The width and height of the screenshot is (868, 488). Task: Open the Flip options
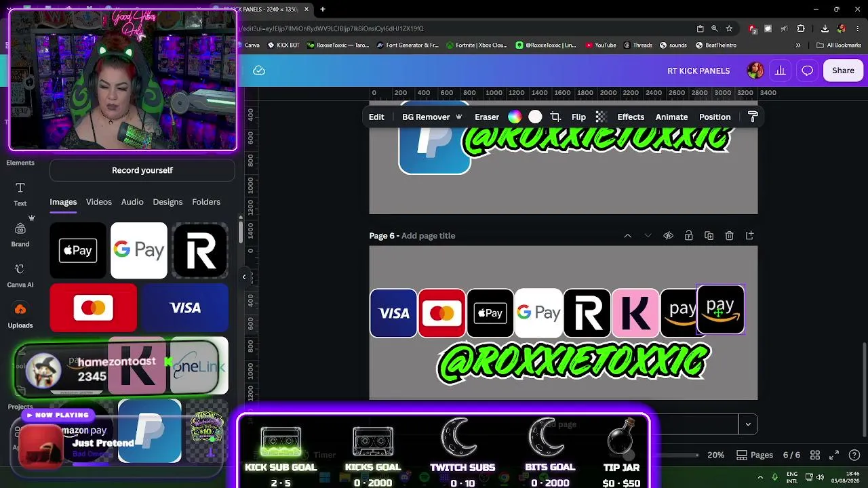578,117
